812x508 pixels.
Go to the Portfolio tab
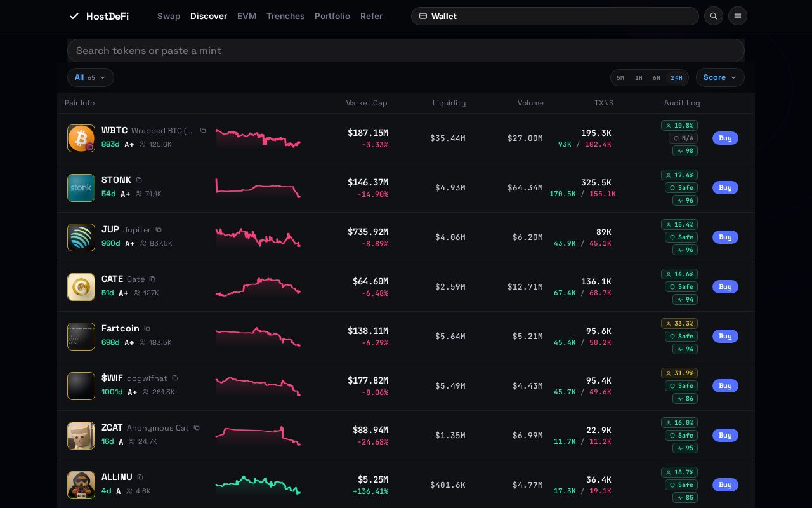coord(332,16)
